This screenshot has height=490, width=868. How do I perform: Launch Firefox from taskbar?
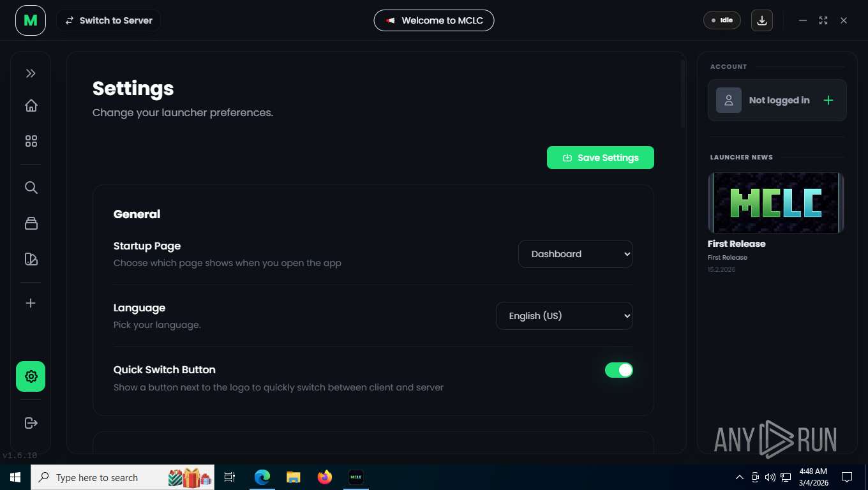[x=325, y=477]
